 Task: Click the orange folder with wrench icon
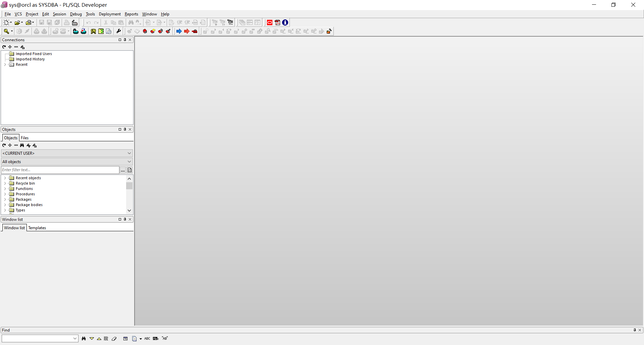pyautogui.click(x=329, y=31)
